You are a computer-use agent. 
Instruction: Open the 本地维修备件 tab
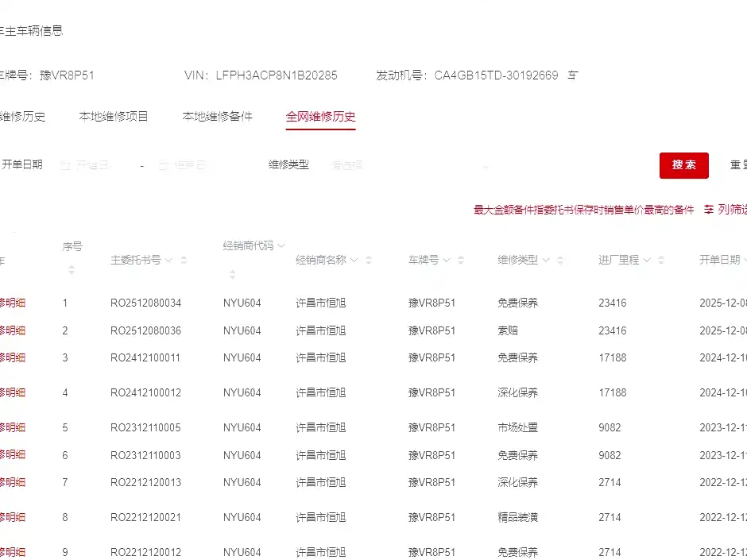click(217, 117)
